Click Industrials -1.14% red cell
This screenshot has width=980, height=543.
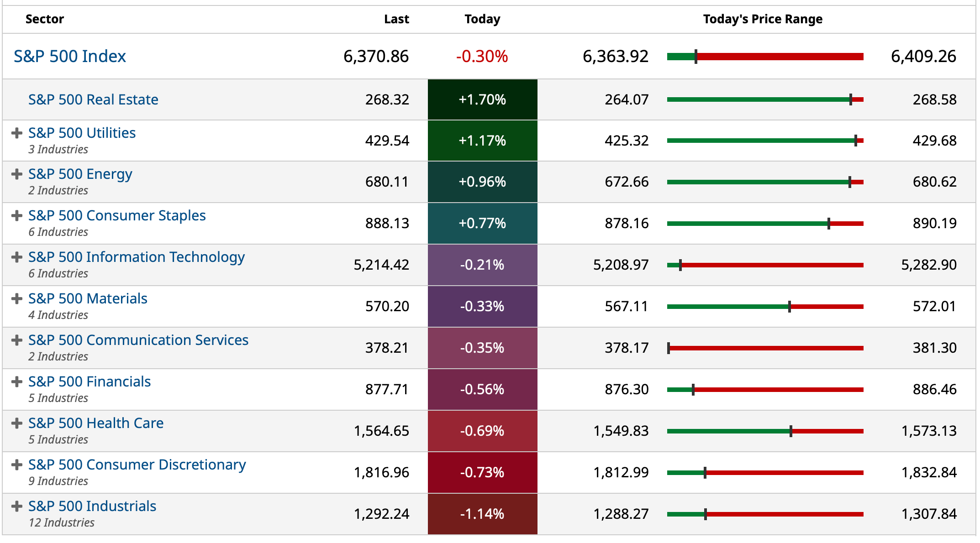[482, 514]
